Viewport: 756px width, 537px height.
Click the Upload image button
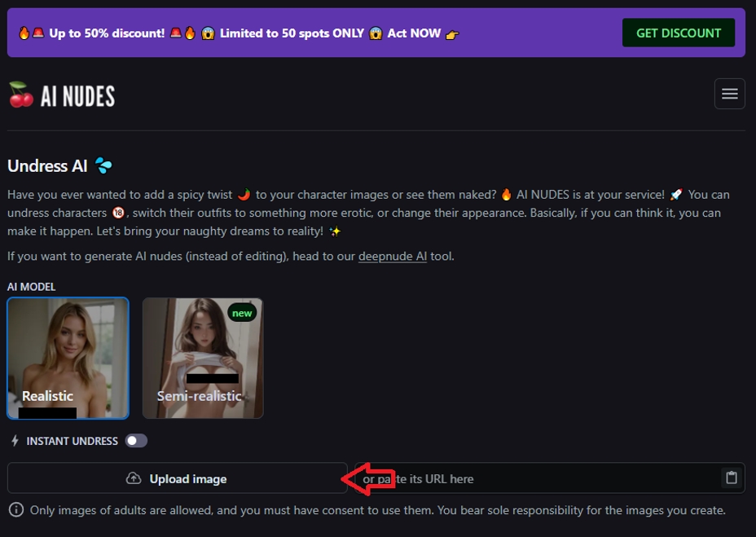pos(178,478)
